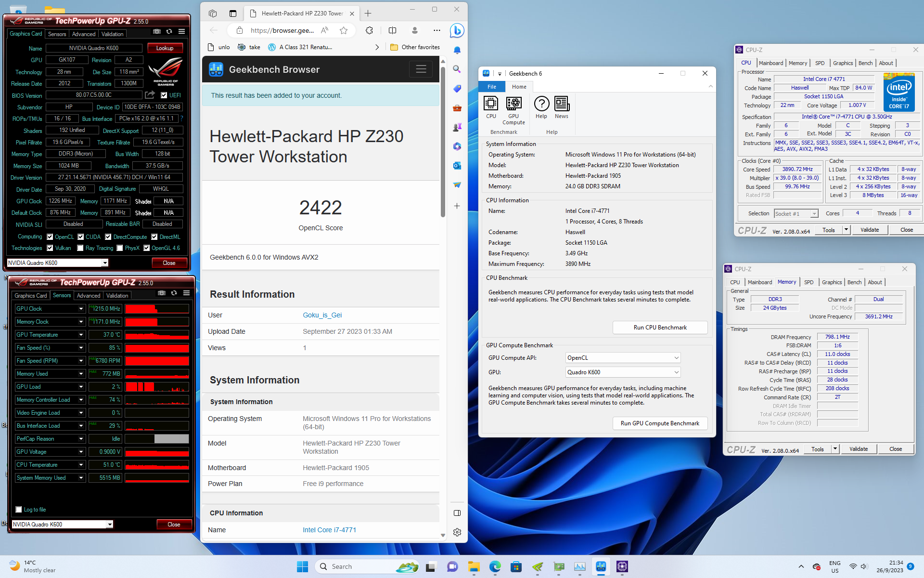Switch to Advanced tab in Sensors GPU-Z window
The width and height of the screenshot is (924, 578).
coord(89,296)
